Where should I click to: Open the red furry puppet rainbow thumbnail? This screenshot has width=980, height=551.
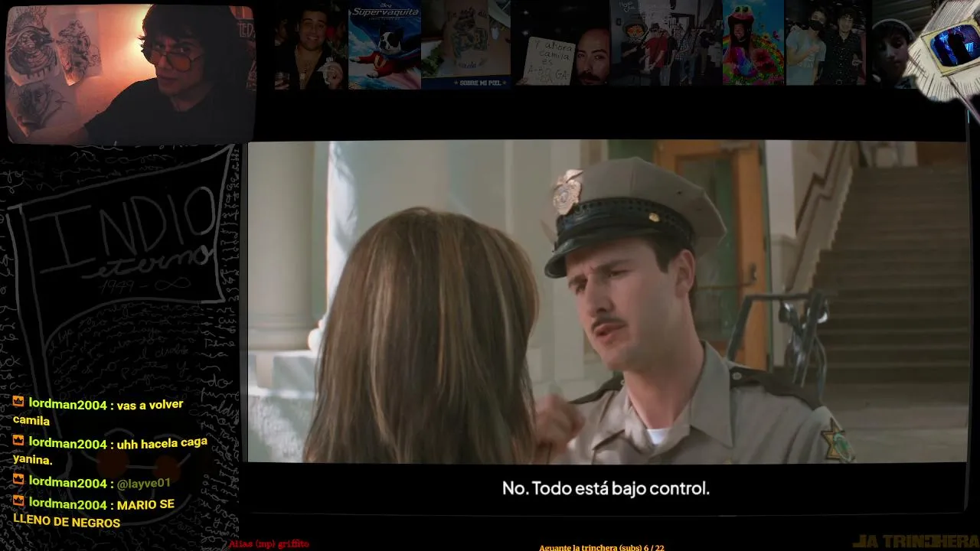pyautogui.click(x=753, y=44)
